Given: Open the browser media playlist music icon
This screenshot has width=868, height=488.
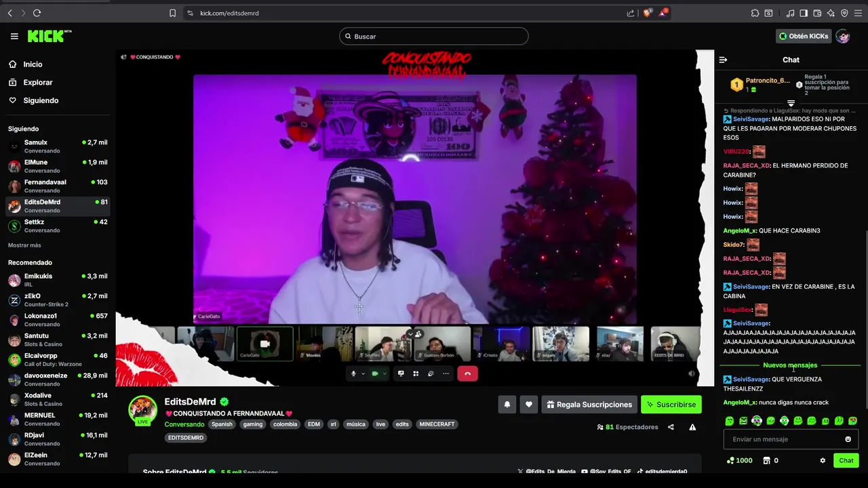Looking at the screenshot, I should pos(790,13).
